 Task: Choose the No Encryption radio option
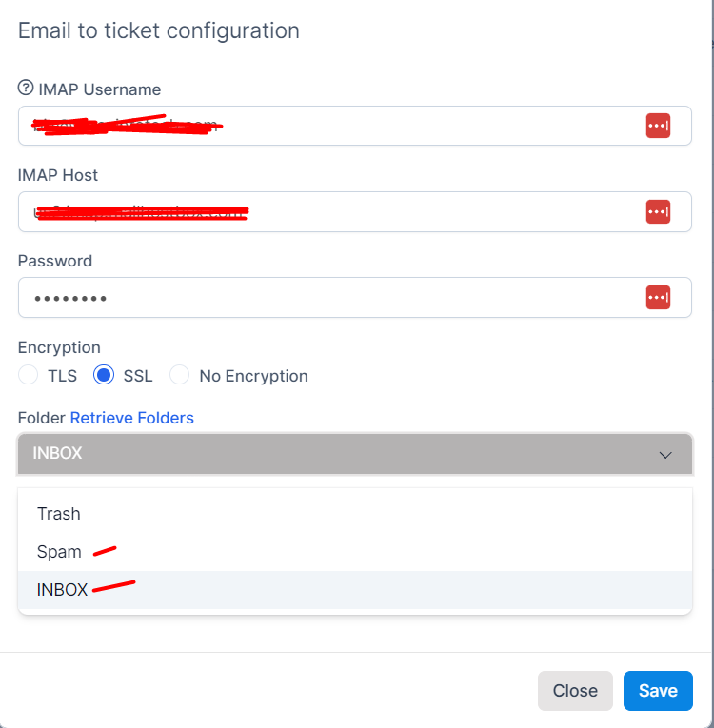[179, 375]
